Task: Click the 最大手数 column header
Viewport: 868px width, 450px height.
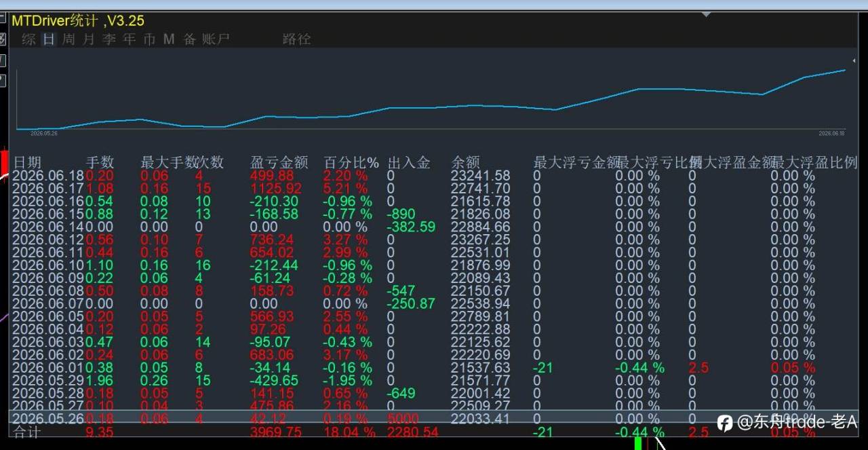Action: pos(167,162)
